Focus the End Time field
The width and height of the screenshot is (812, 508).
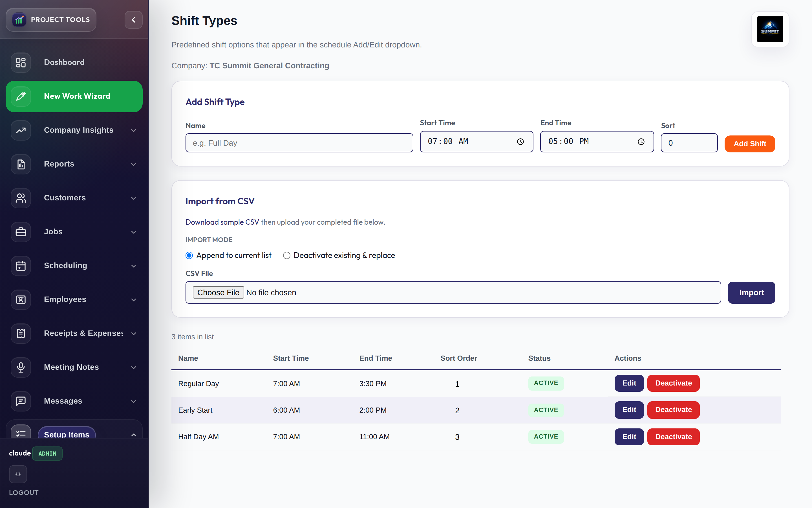[597, 142]
